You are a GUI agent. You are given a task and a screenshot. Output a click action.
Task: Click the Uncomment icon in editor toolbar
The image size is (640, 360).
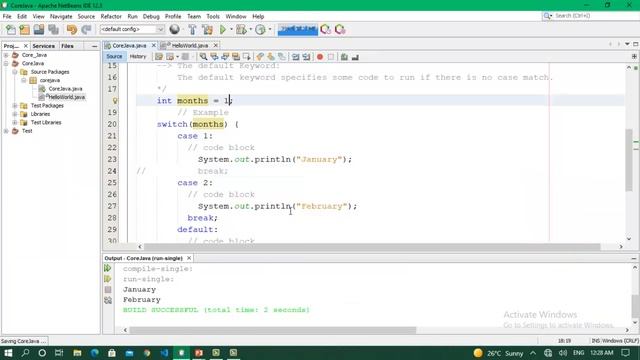[x=355, y=57]
